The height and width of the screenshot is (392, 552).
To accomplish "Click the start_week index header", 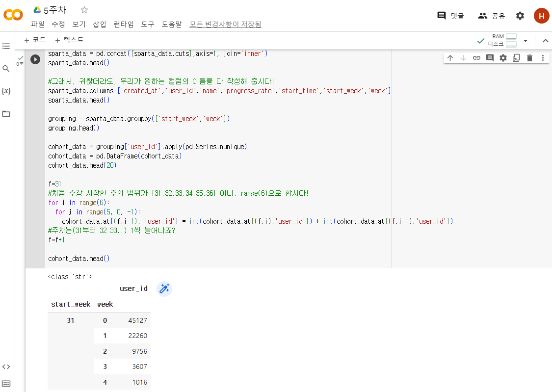I will click(x=71, y=304).
